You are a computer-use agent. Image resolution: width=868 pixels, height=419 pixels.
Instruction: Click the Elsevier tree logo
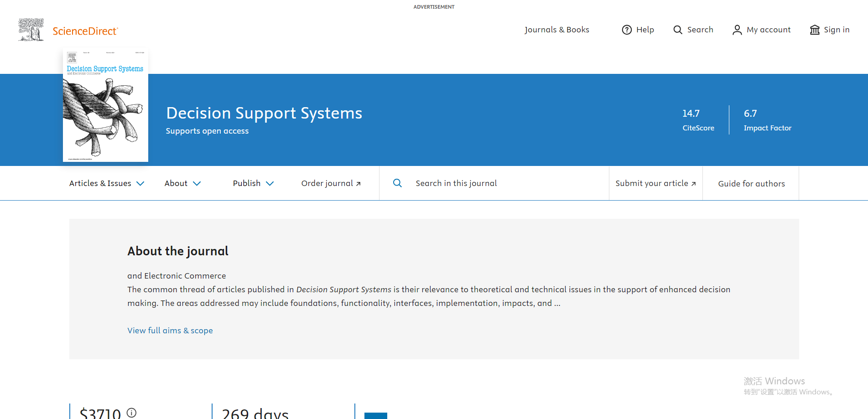(x=31, y=30)
